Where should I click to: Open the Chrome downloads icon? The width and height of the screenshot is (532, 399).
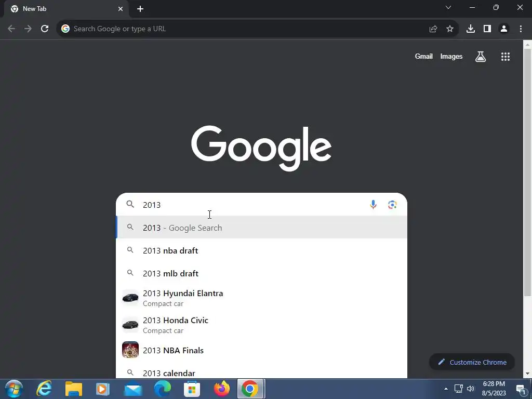coord(471,29)
